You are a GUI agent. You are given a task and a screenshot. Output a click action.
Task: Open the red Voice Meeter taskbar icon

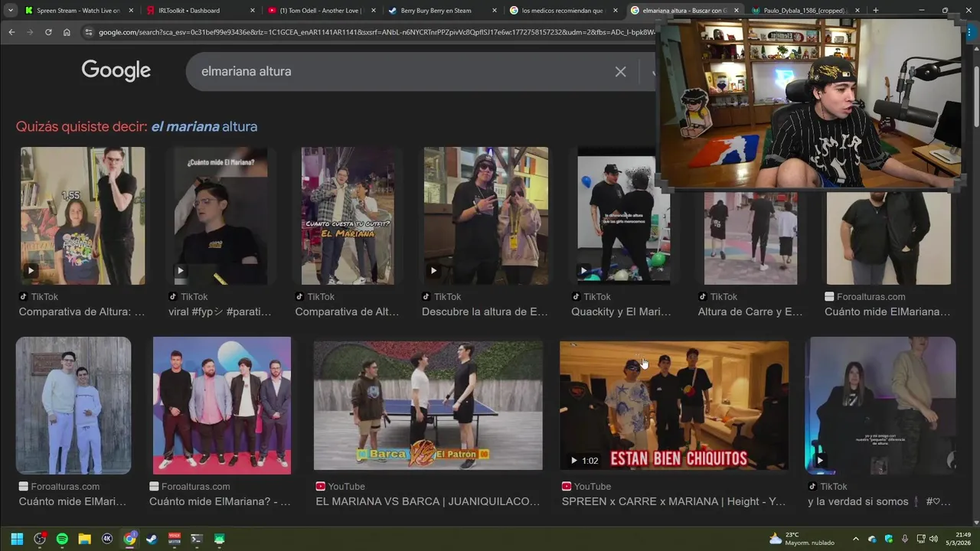pyautogui.click(x=175, y=539)
